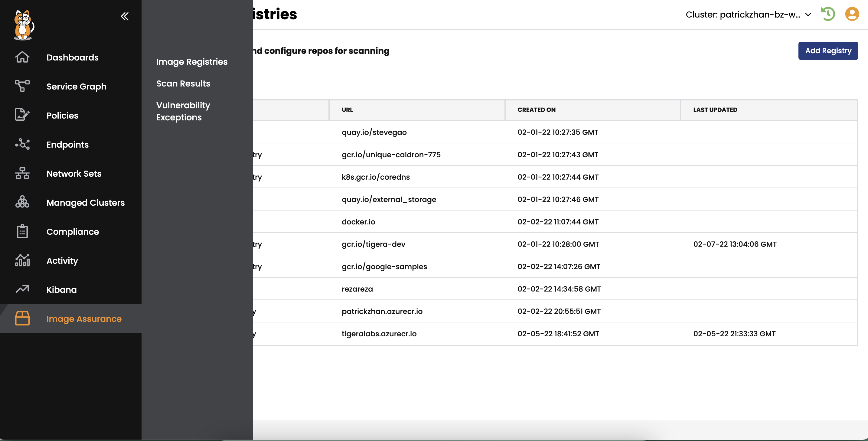Click the Endpoints nodes icon
The height and width of the screenshot is (441, 868).
tap(22, 144)
